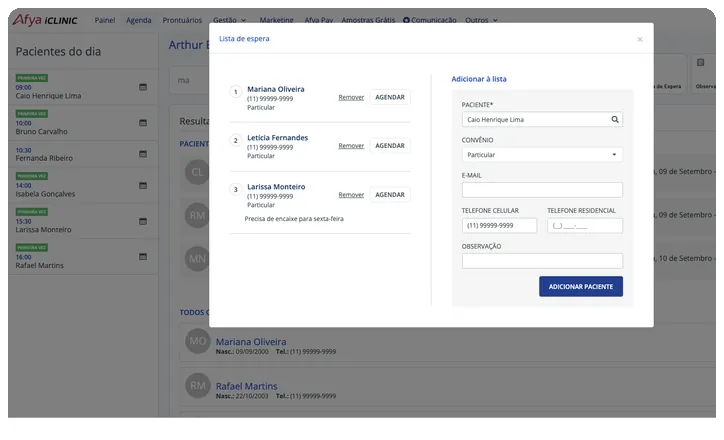Open Mariana Oliveira name in waiting list
The image size is (724, 440).
[x=276, y=89]
